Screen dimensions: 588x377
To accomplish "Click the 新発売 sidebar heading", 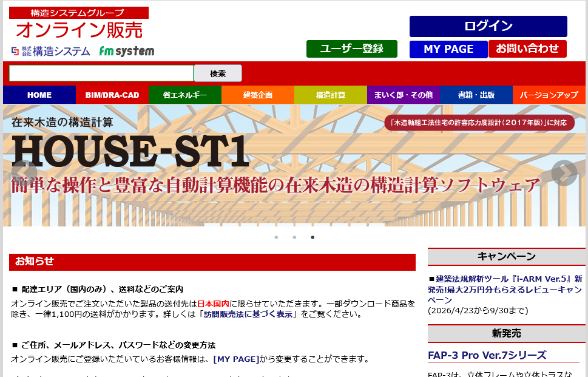I will (x=506, y=333).
